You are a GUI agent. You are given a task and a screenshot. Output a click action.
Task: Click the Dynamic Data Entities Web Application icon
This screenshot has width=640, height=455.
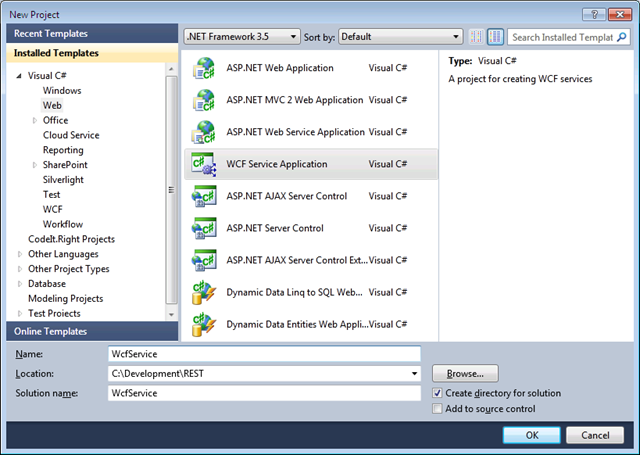204,324
